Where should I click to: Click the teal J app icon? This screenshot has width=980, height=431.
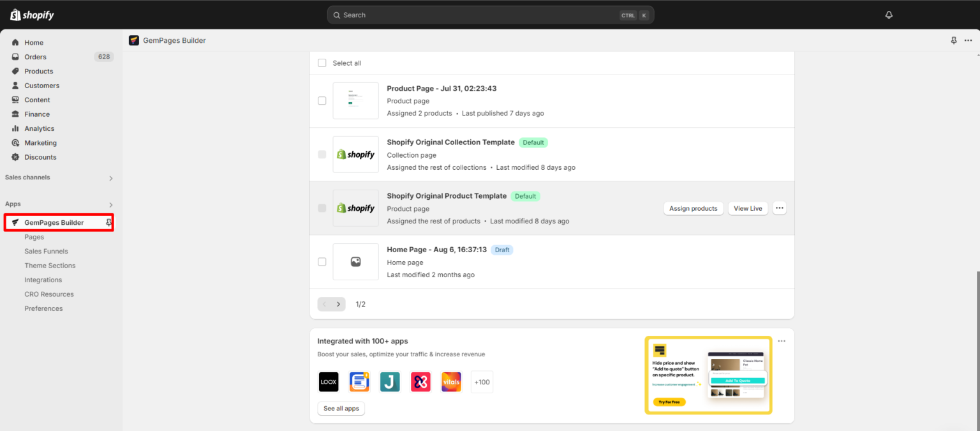390,382
